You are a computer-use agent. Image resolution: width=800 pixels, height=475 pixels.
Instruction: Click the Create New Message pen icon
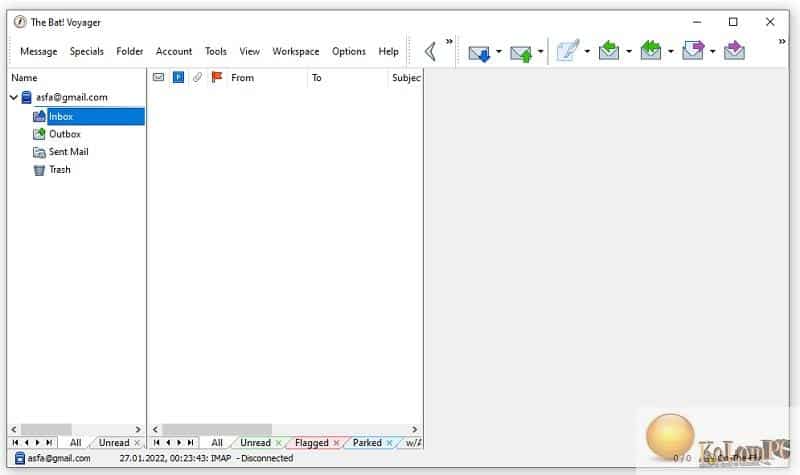567,51
